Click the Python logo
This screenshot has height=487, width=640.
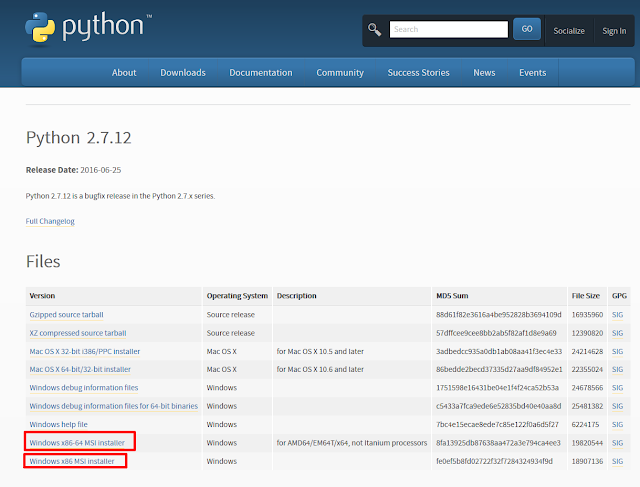click(x=87, y=27)
